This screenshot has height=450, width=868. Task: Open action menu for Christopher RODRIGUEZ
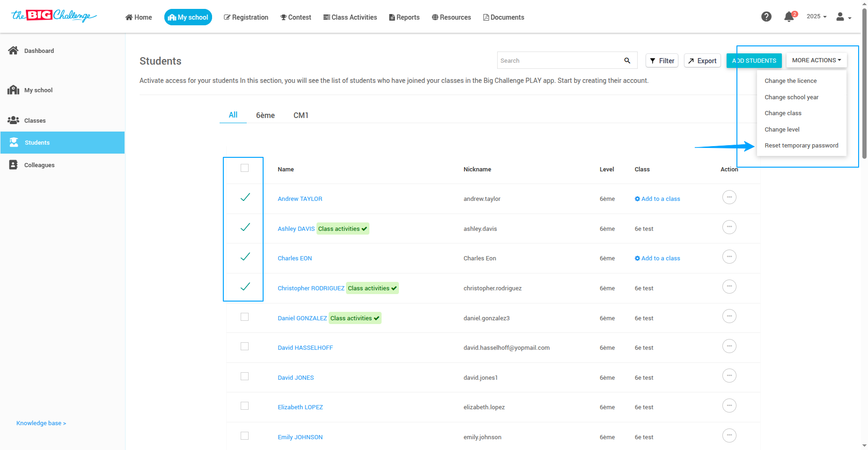(x=729, y=287)
